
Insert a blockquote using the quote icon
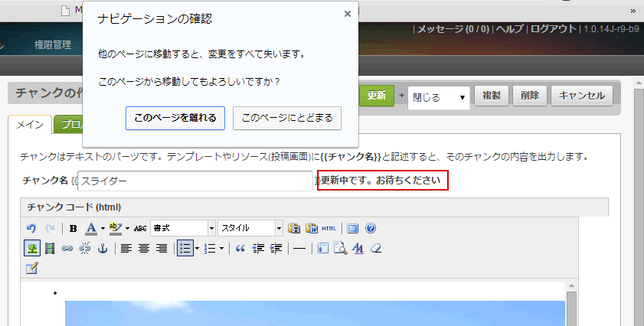tap(240, 248)
